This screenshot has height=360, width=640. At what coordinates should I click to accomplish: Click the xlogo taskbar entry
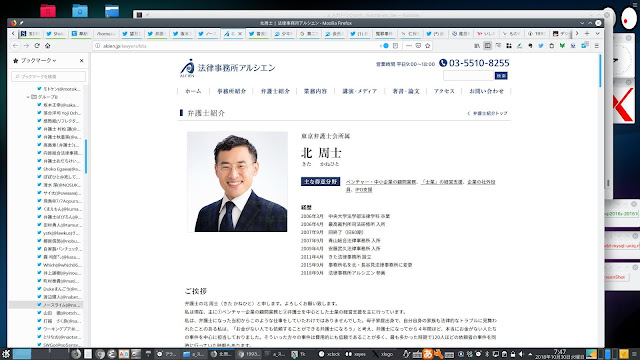[383, 354]
